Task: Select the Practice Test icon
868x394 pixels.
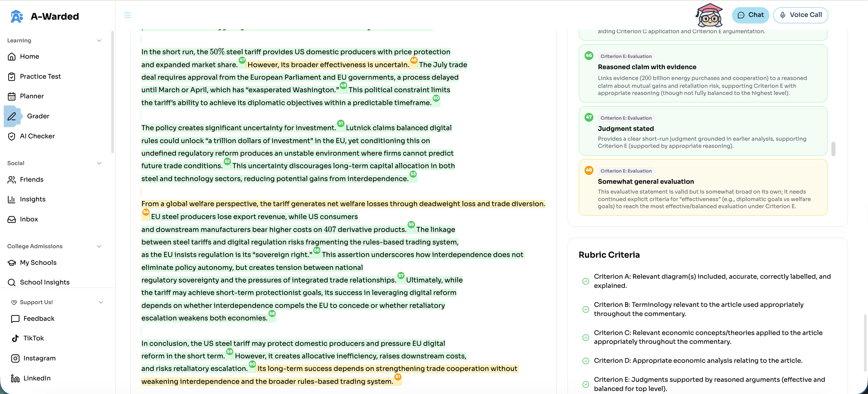Action: [x=12, y=77]
